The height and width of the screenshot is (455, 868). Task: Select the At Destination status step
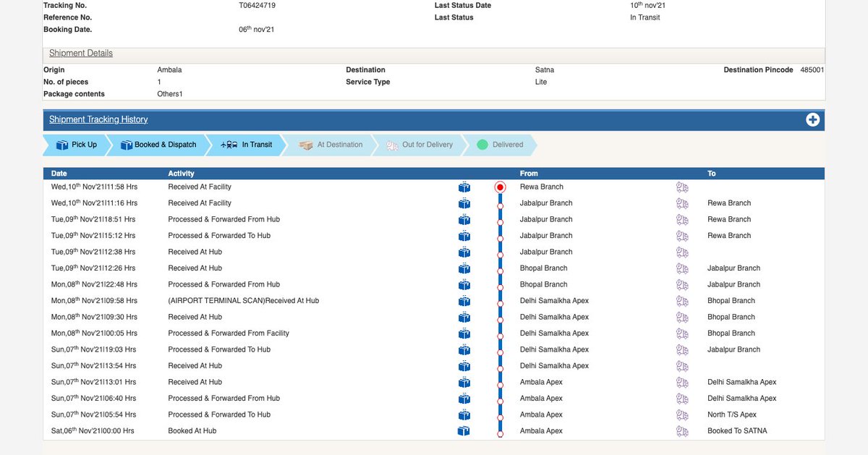[x=331, y=145]
